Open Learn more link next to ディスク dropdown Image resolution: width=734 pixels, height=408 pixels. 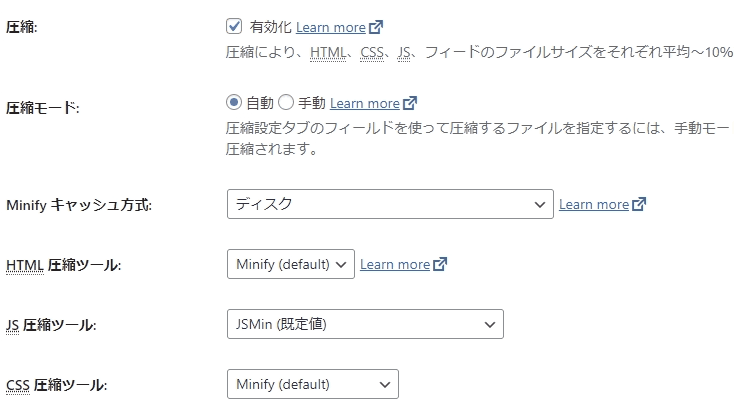click(x=594, y=204)
